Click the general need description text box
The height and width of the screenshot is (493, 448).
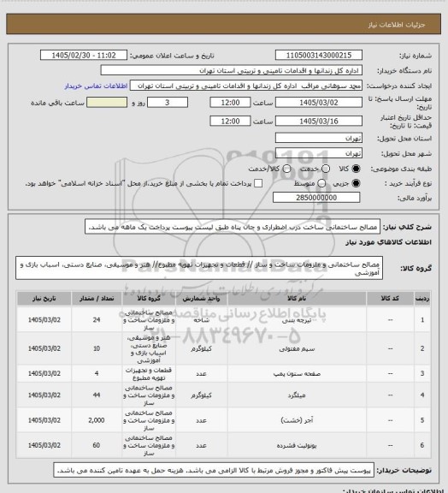click(233, 227)
